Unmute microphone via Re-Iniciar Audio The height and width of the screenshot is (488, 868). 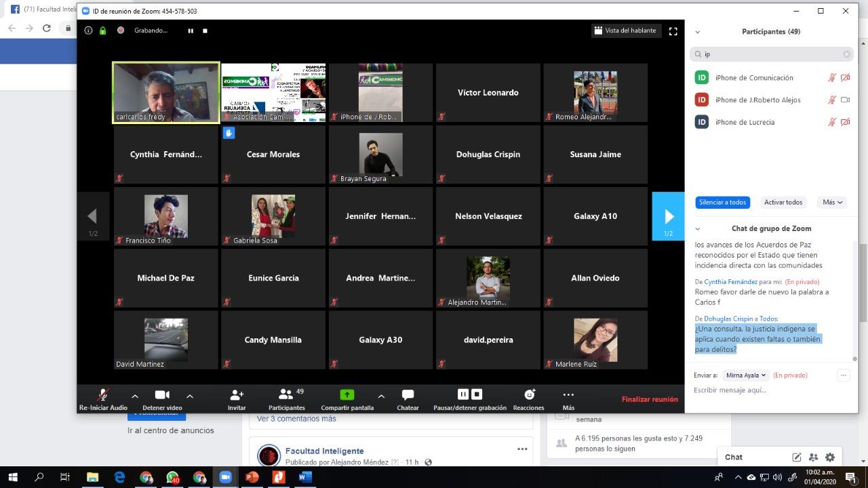click(103, 395)
